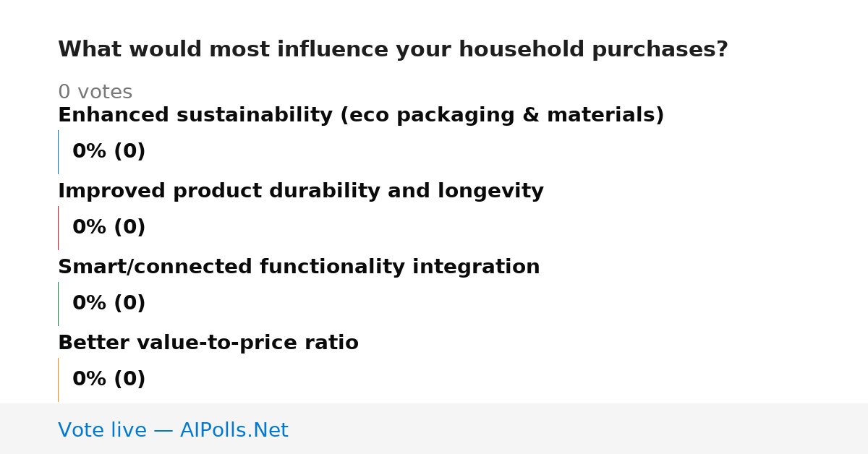Click the blue bar under Enhanced sustainability
The image size is (868, 454).
tap(58, 152)
